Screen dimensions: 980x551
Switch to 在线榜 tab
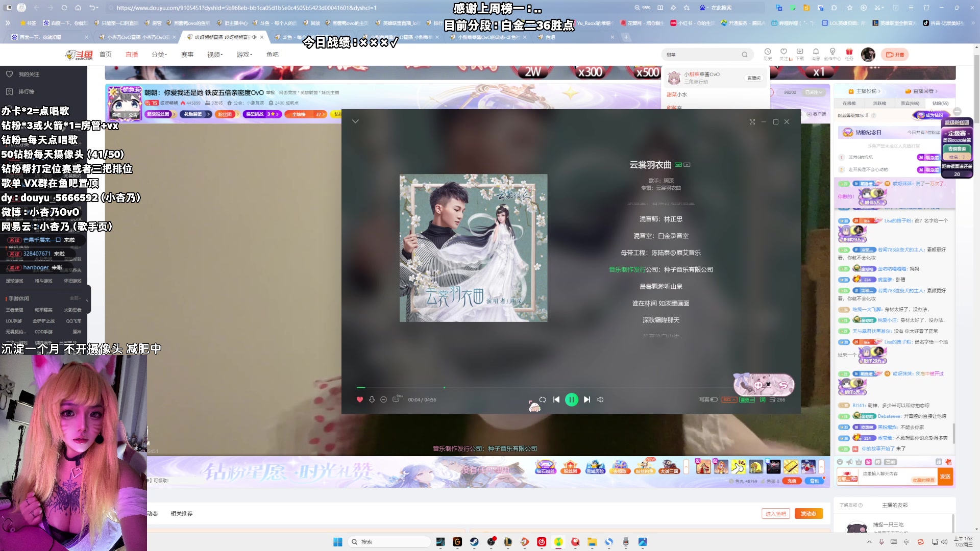coord(849,103)
